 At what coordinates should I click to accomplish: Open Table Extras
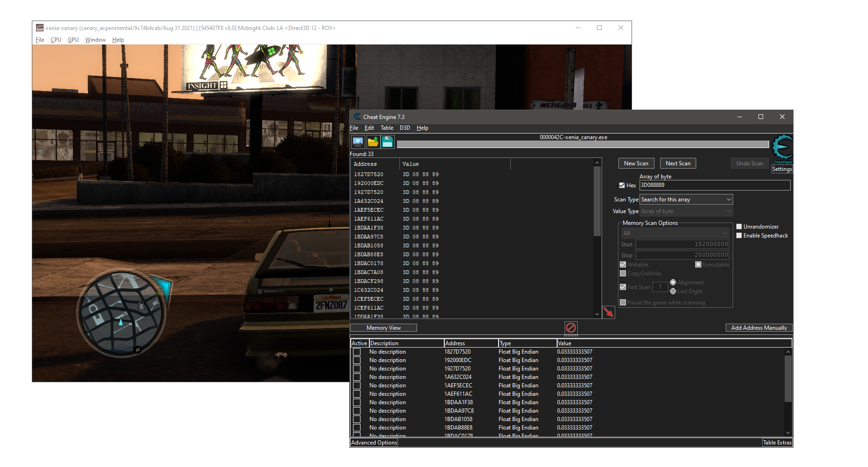pyautogui.click(x=778, y=443)
